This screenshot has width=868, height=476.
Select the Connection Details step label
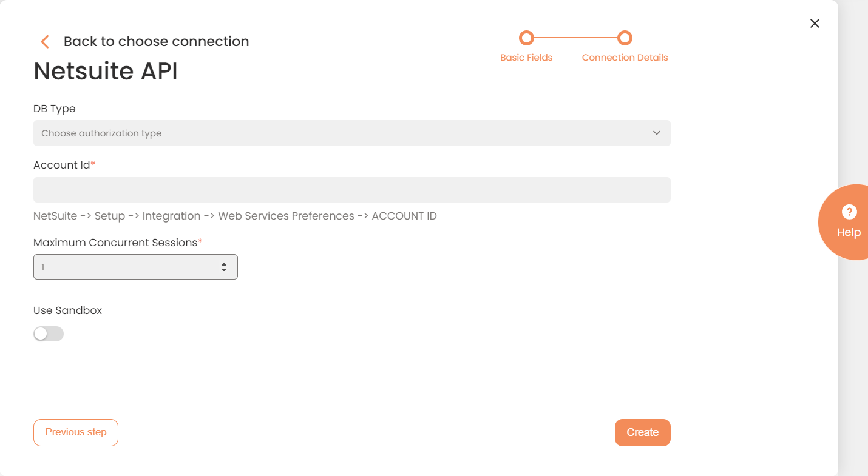pos(625,58)
